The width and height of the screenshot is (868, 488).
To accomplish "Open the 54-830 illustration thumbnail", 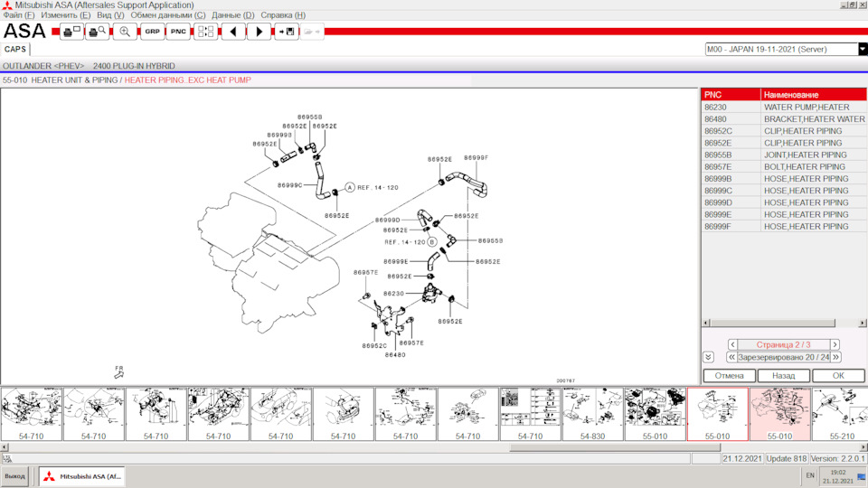I will (592, 415).
